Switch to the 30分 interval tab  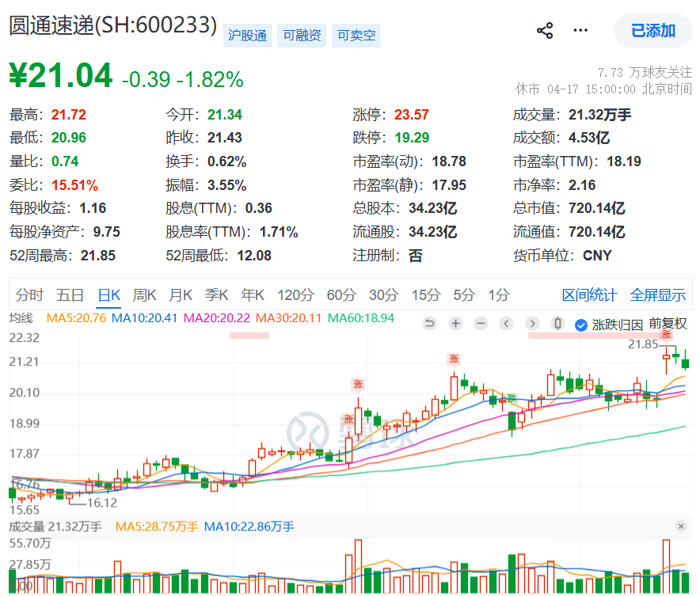(384, 295)
